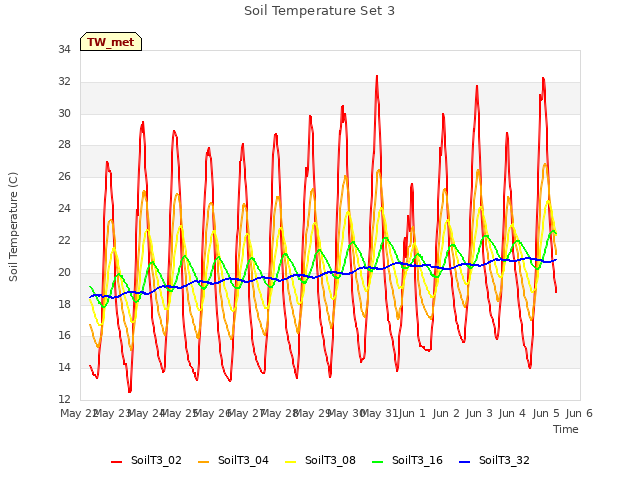Select the SoilT3_04 legend entry

[233, 461]
